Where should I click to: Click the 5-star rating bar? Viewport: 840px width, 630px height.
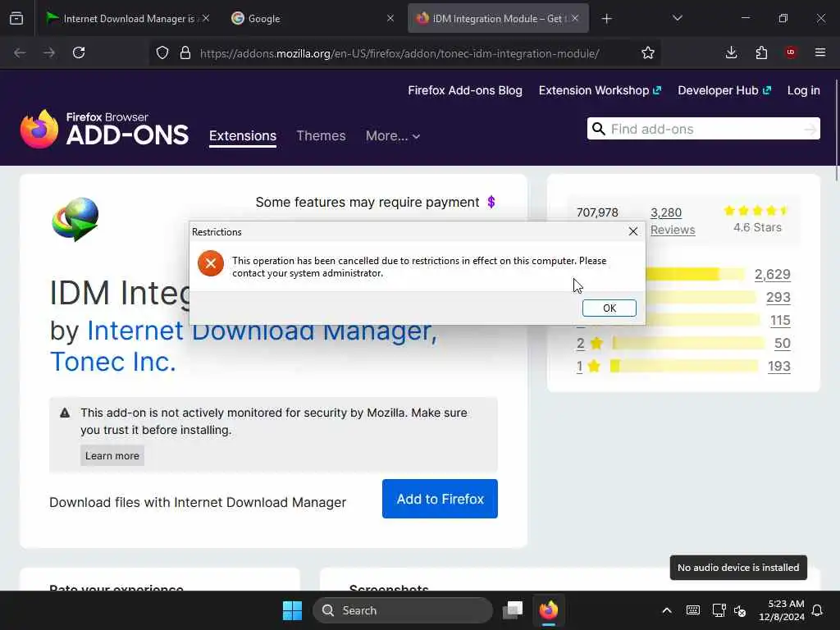[695, 274]
